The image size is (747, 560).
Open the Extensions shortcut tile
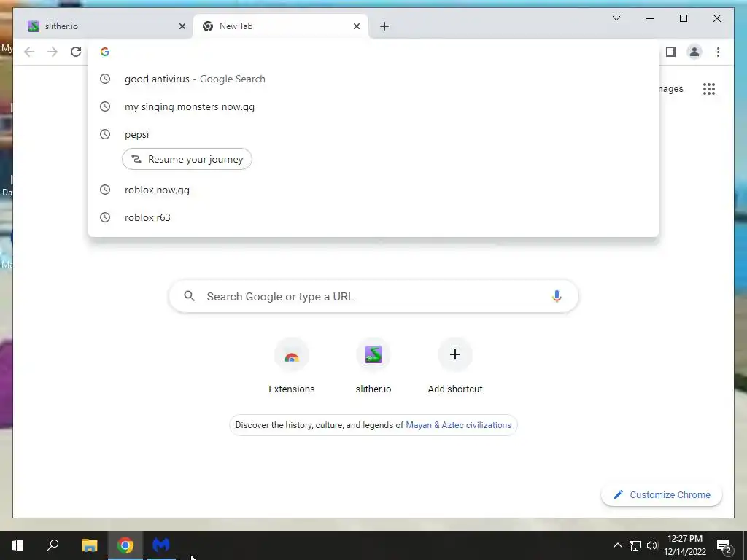click(x=292, y=366)
